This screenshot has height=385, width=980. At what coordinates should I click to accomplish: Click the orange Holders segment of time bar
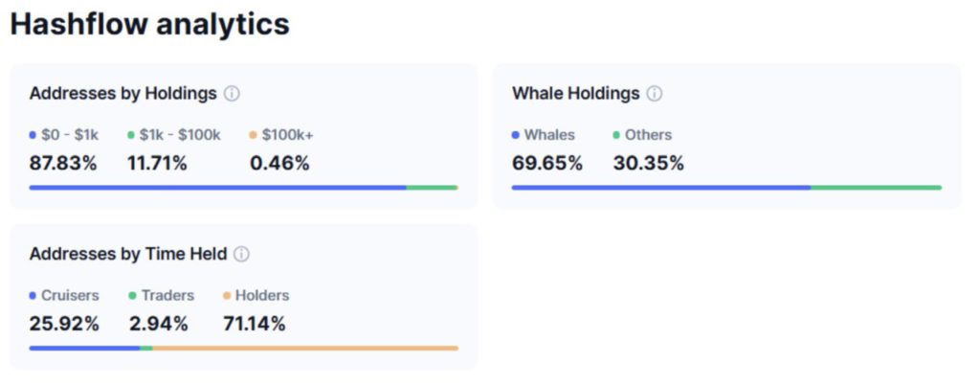[x=305, y=348]
